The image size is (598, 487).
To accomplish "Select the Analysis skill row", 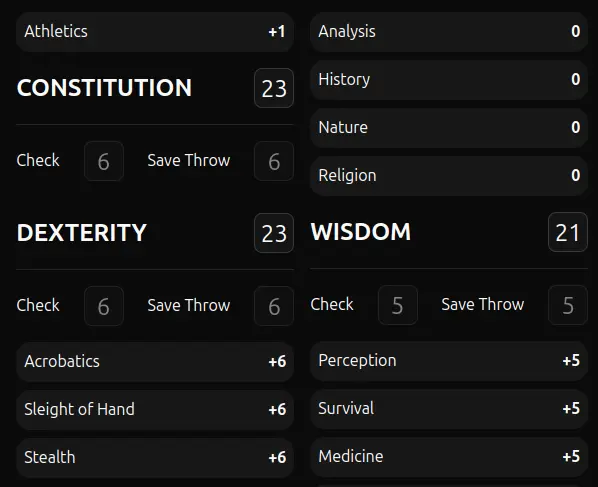I will (449, 32).
